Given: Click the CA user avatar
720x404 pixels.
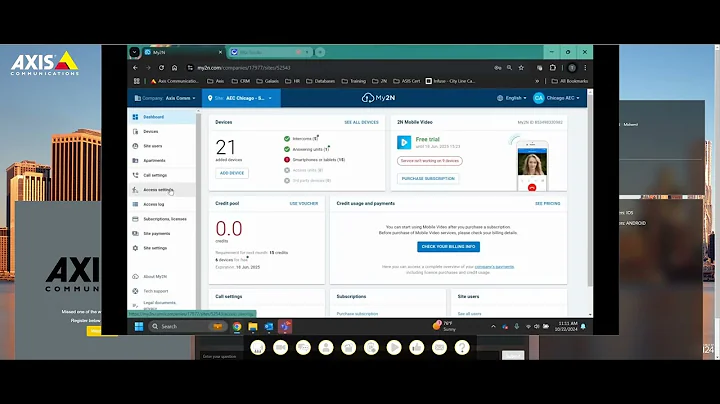Looking at the screenshot, I should (x=539, y=98).
